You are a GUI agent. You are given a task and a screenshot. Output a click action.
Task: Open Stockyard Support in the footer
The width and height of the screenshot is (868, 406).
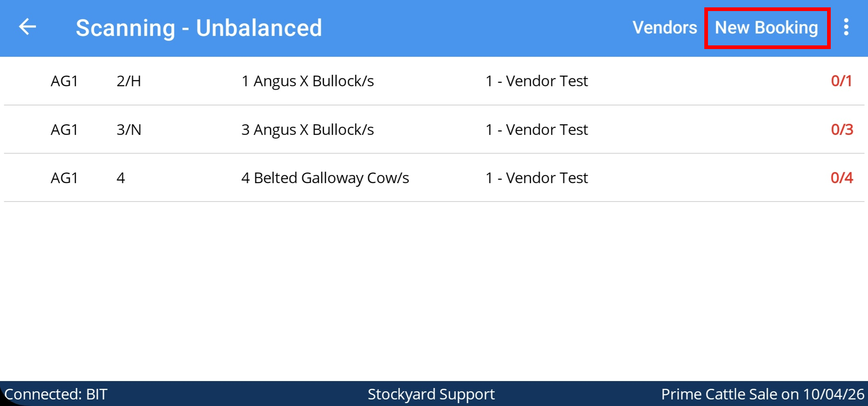[x=431, y=394]
